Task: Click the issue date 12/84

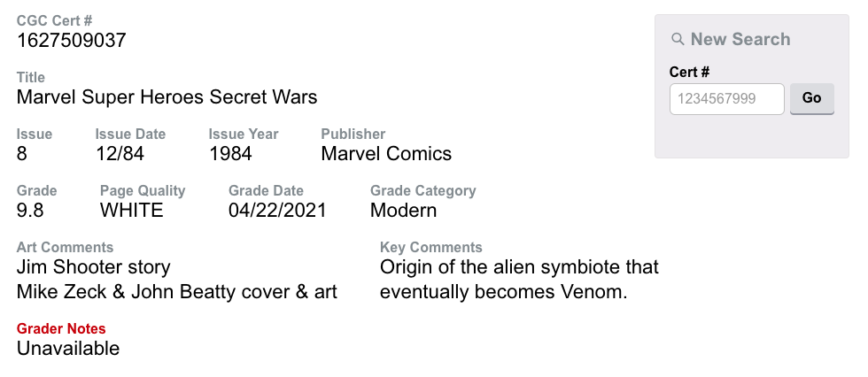Action: click(x=120, y=154)
